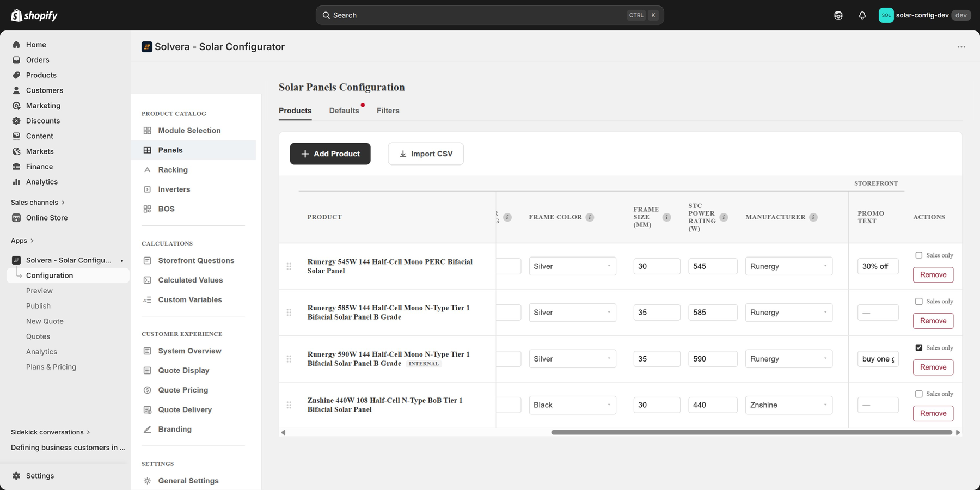Click the table scroll left arrow
Image resolution: width=980 pixels, height=490 pixels.
coord(283,432)
